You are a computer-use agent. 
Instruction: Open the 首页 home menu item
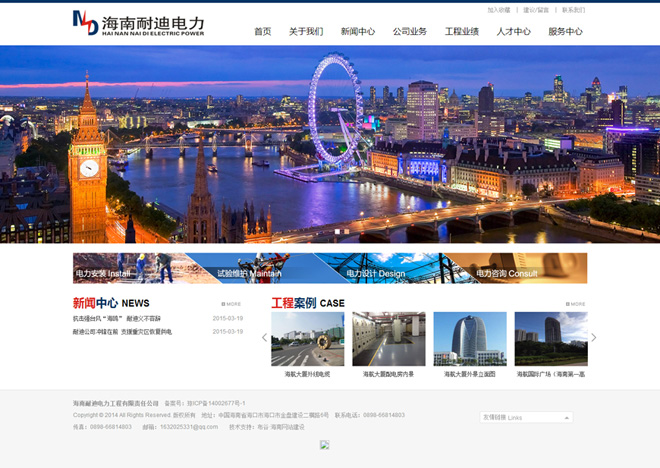tap(262, 32)
